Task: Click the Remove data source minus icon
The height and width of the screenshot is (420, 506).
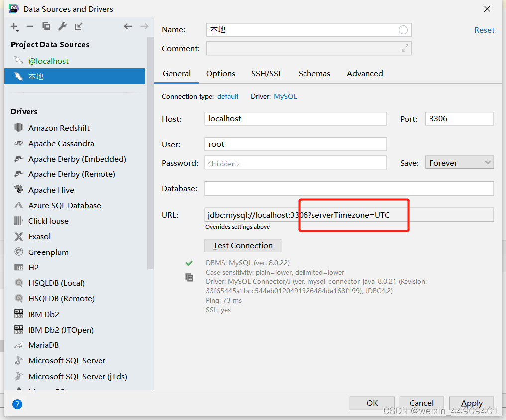Action: tap(30, 26)
